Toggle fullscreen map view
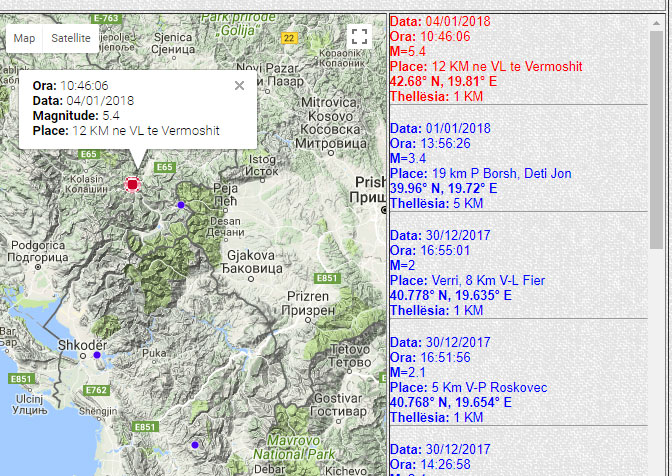 pyautogui.click(x=359, y=38)
